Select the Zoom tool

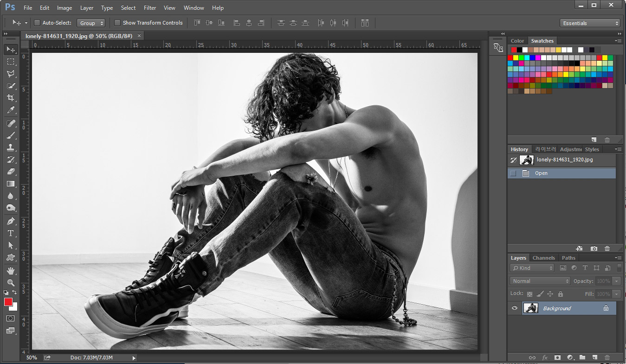[10, 282]
